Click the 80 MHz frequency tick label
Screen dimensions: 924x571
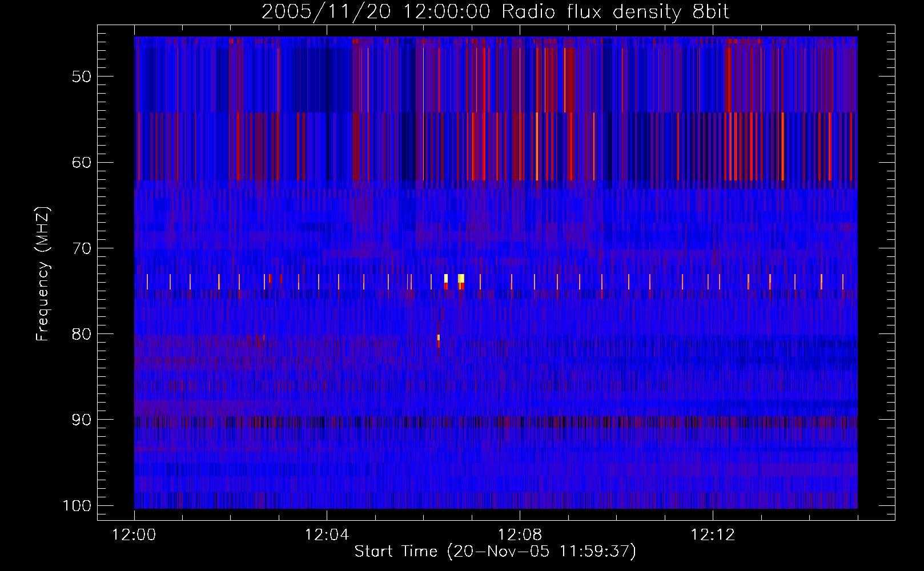81,334
